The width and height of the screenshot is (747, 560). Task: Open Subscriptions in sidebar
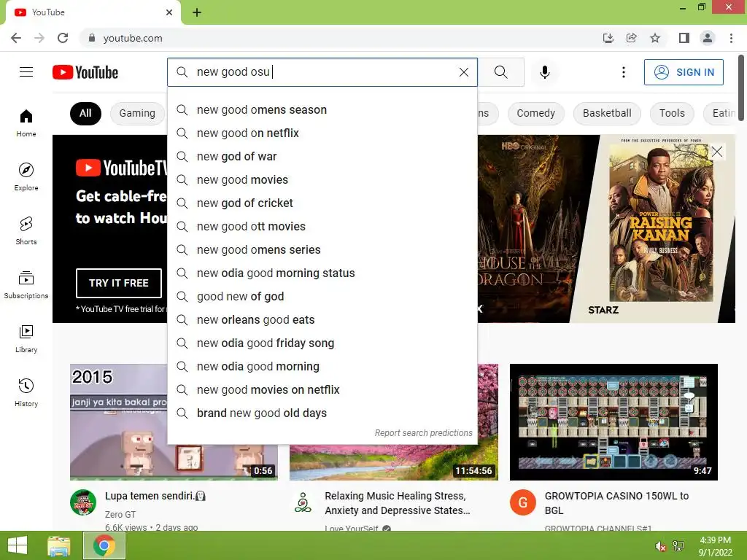pyautogui.click(x=26, y=284)
